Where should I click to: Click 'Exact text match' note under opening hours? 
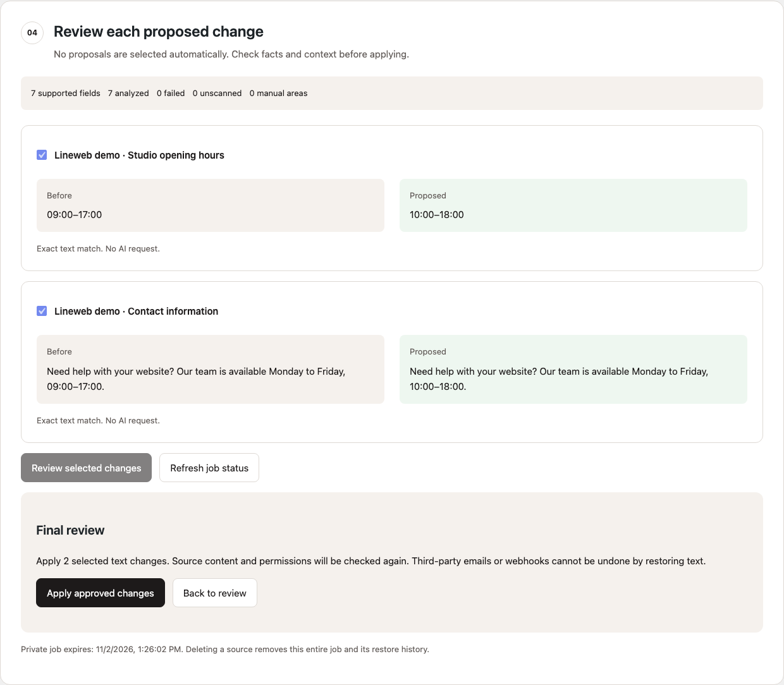coord(98,248)
